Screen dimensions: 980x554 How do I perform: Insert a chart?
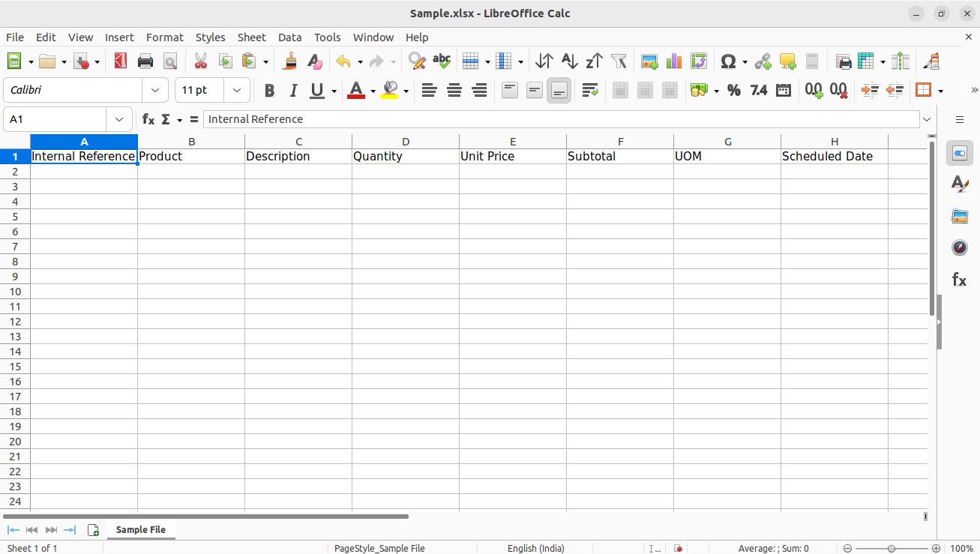point(674,61)
